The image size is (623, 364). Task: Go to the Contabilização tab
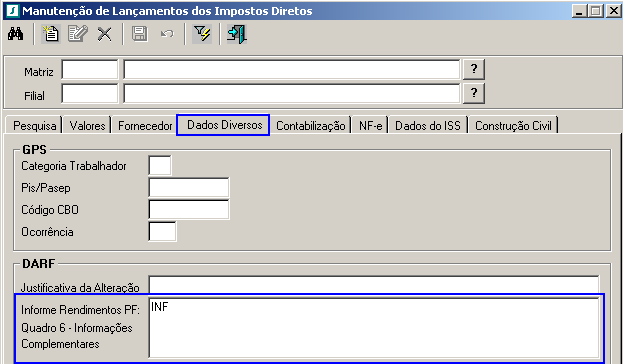(x=310, y=126)
